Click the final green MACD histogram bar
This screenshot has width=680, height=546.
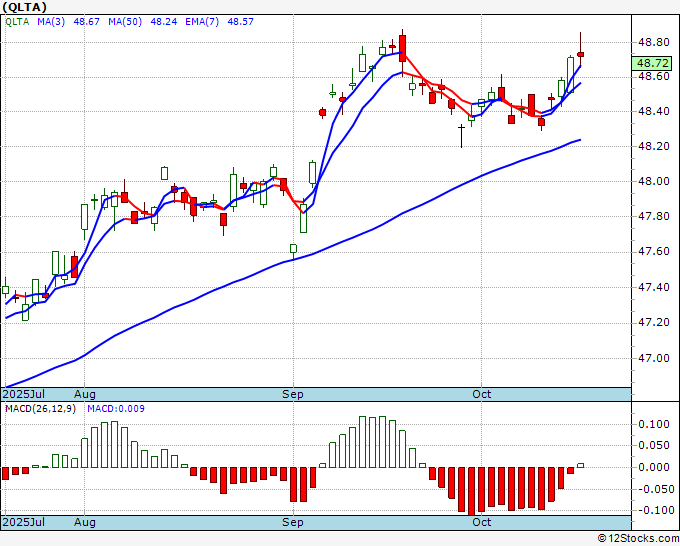pyautogui.click(x=580, y=465)
